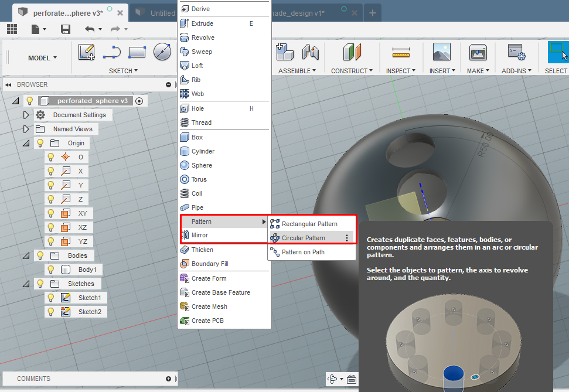This screenshot has width=569, height=392.
Task: Expand the COMMENTS panel plus button
Action: click(168, 379)
